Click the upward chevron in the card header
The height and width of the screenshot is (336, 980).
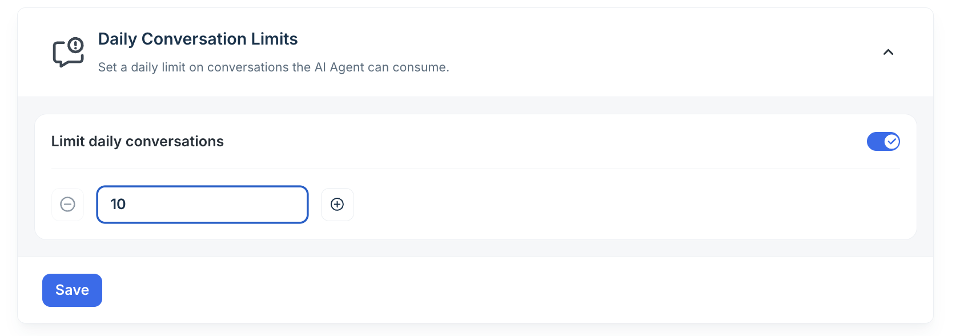coord(888,52)
